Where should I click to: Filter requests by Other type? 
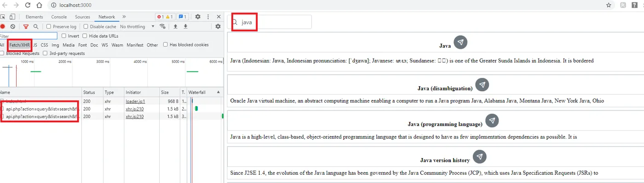[x=152, y=45]
